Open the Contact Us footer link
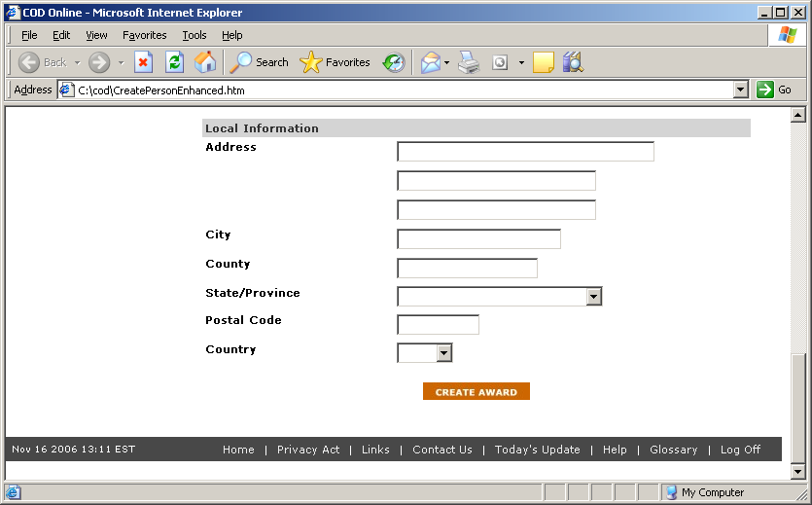Viewport: 812px width, 505px height. (x=442, y=450)
